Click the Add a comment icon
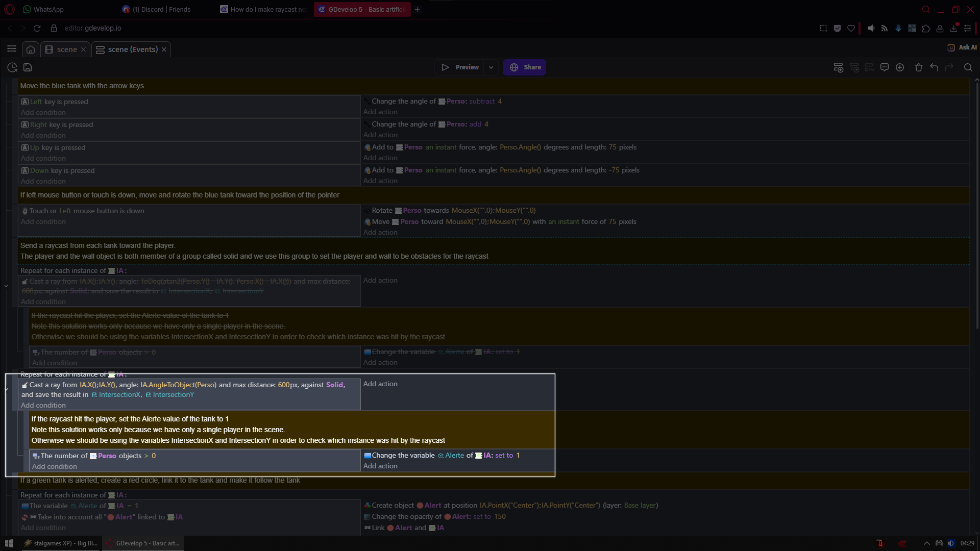The height and width of the screenshot is (551, 980). 885,67
